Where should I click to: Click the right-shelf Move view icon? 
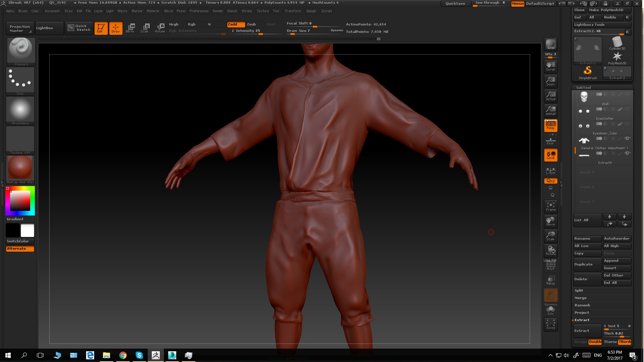[x=551, y=221]
